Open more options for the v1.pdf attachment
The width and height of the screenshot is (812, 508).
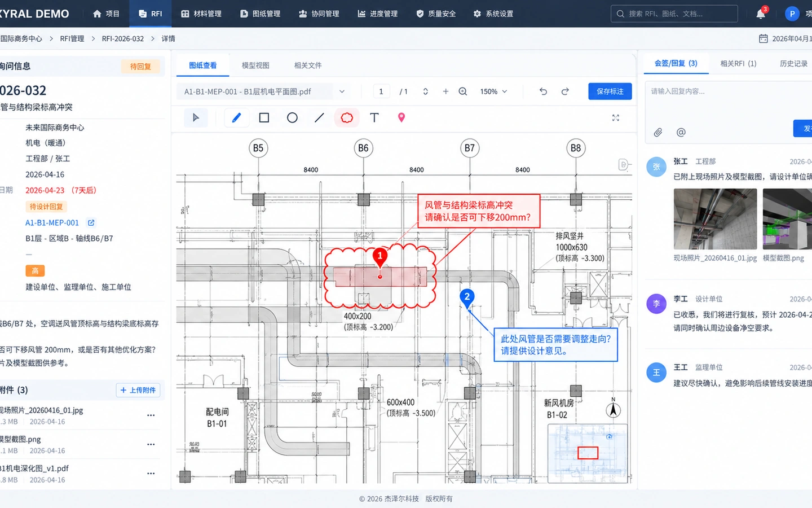coord(151,474)
